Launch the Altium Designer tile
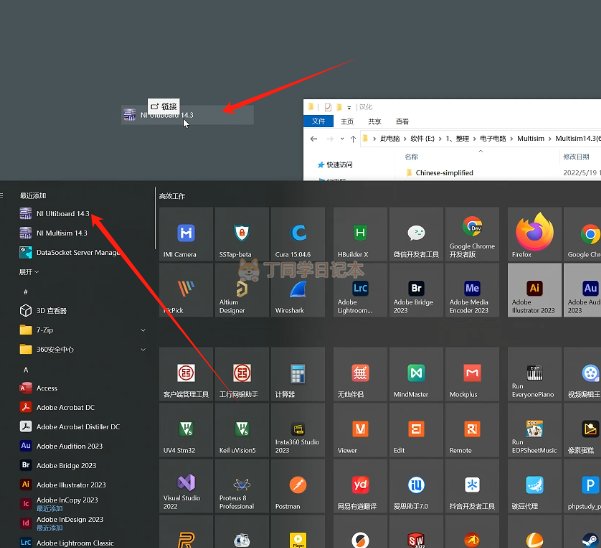 [x=241, y=292]
